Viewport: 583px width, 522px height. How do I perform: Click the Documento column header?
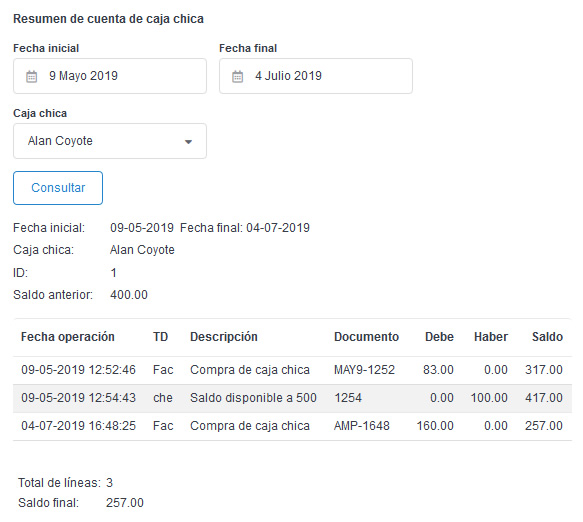pyautogui.click(x=366, y=337)
